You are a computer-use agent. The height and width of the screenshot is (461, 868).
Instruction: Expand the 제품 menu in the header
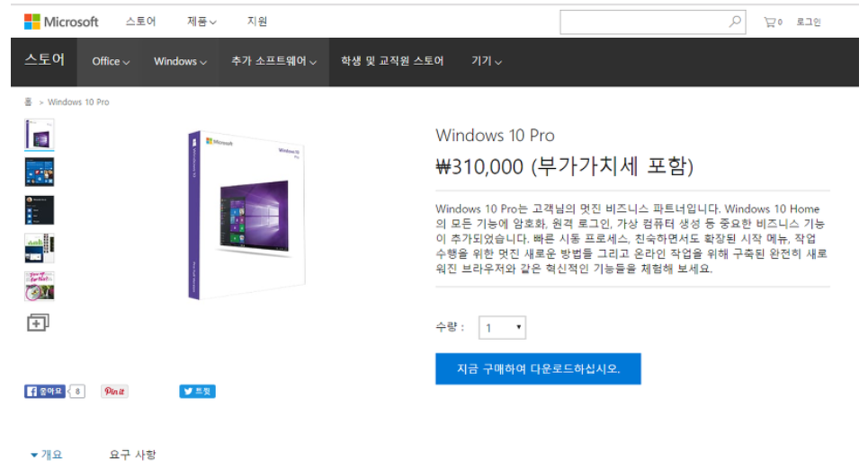[x=201, y=22]
